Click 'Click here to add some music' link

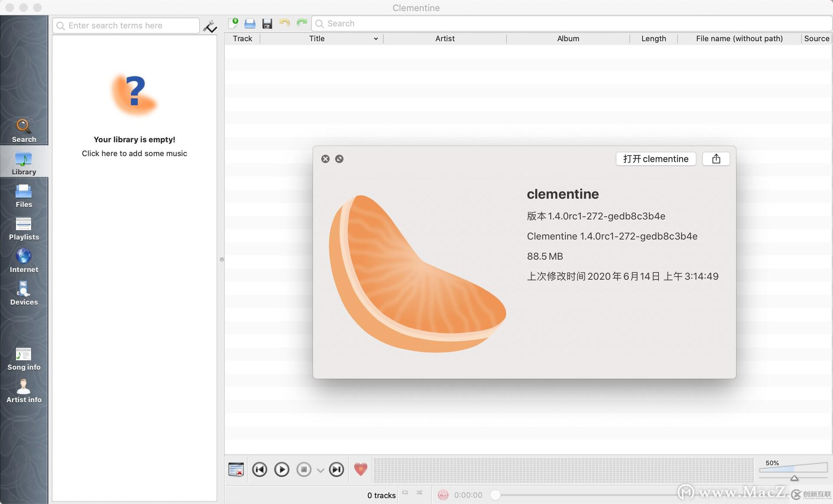point(134,154)
